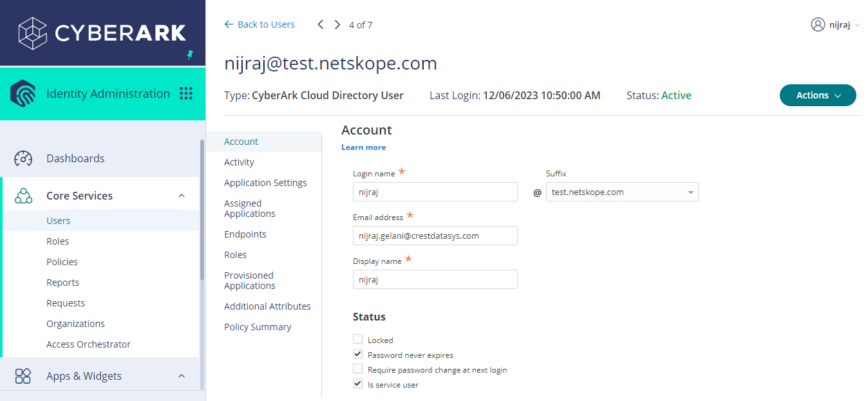This screenshot has width=868, height=401.
Task: Click into the Email address field
Action: tap(435, 236)
